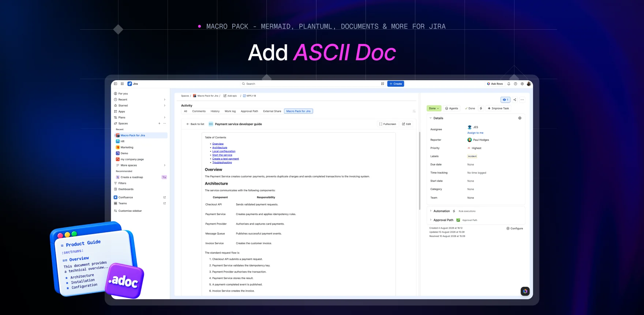Click the Create button
The height and width of the screenshot is (315, 644).
pyautogui.click(x=396, y=84)
